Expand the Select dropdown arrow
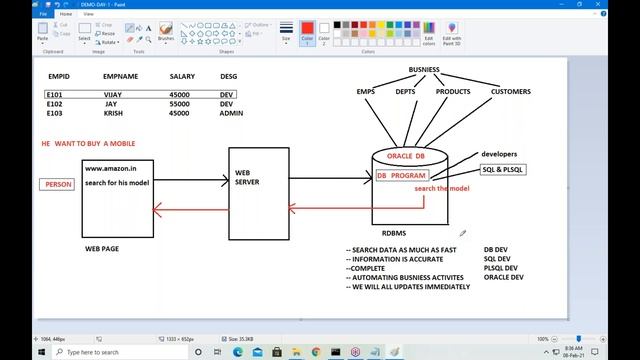Viewport: 640px width, 360px height. 84,43
